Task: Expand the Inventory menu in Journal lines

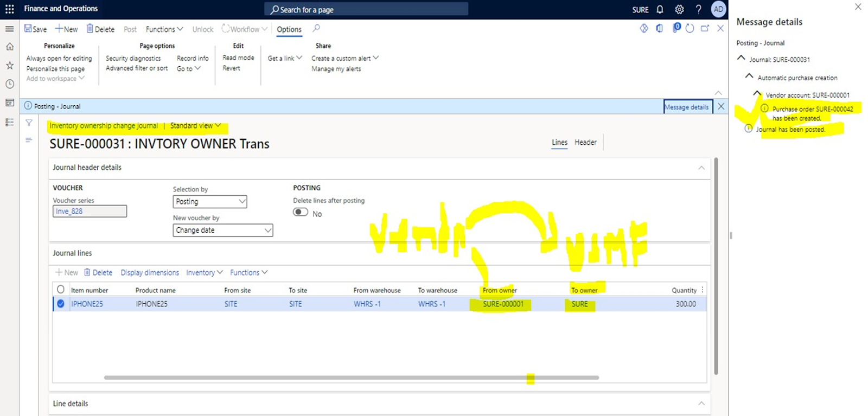Action: pos(204,272)
